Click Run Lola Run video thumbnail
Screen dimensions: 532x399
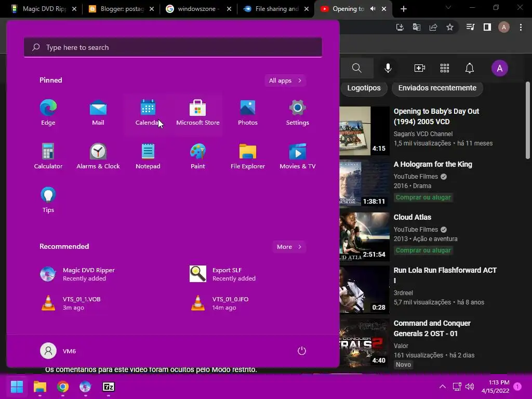(x=364, y=289)
